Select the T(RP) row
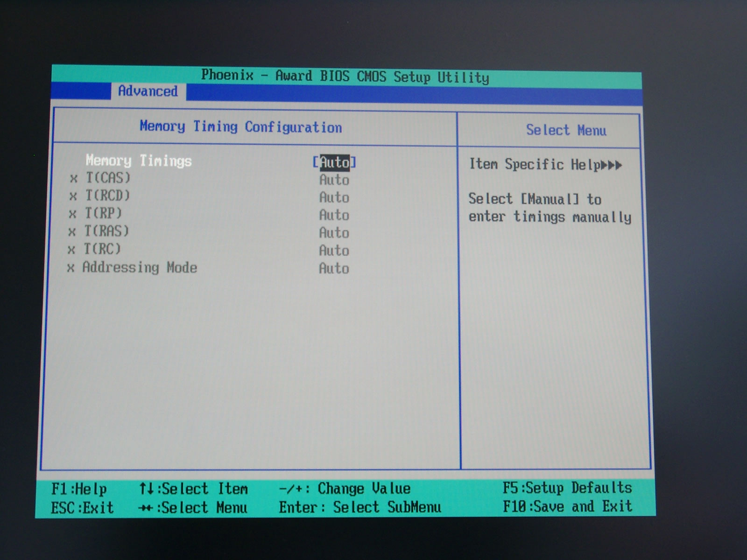This screenshot has width=747, height=560. (x=209, y=214)
